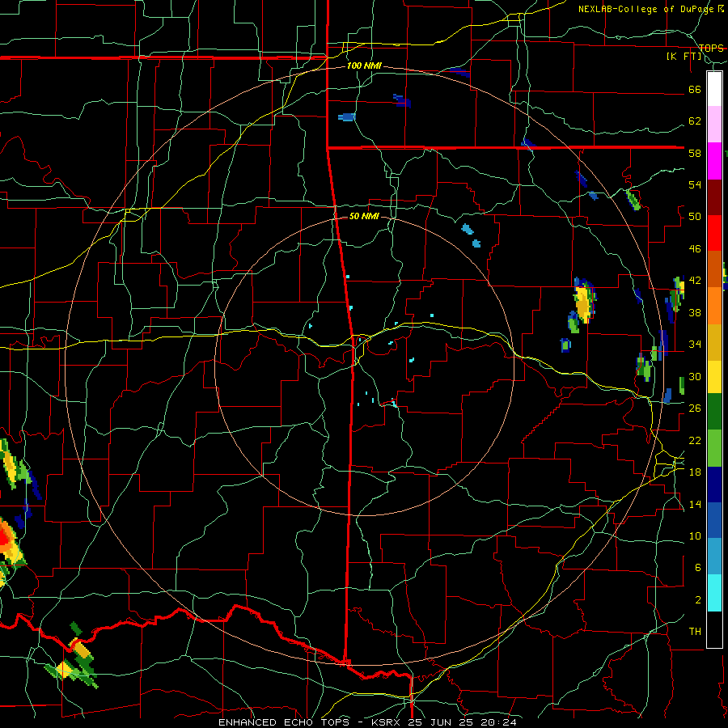Click the legend value 42
Screen dimensions: 728x728
pos(695,281)
